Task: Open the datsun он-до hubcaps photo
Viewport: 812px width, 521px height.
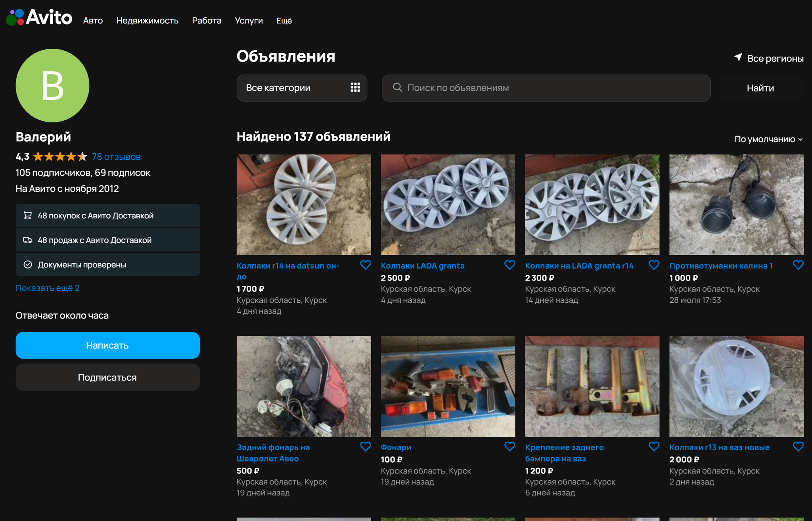Action: (304, 204)
